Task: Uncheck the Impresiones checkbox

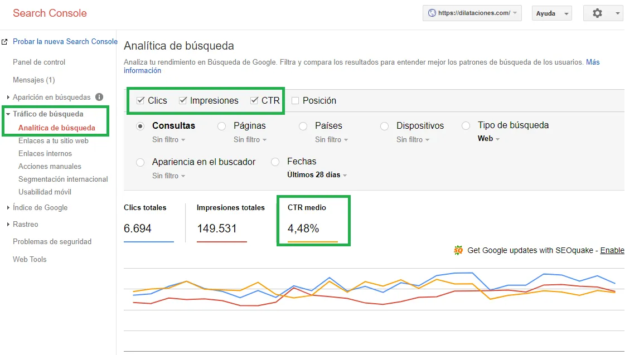Action: click(x=183, y=100)
